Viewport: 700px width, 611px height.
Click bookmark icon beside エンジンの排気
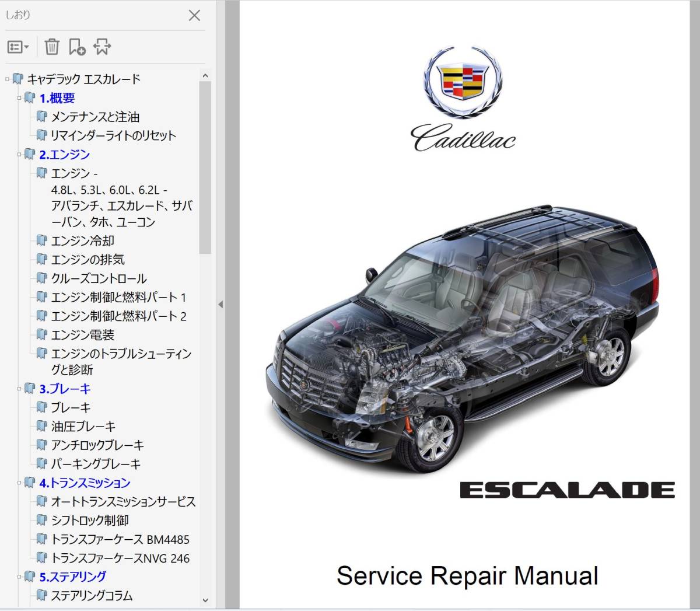[41, 259]
